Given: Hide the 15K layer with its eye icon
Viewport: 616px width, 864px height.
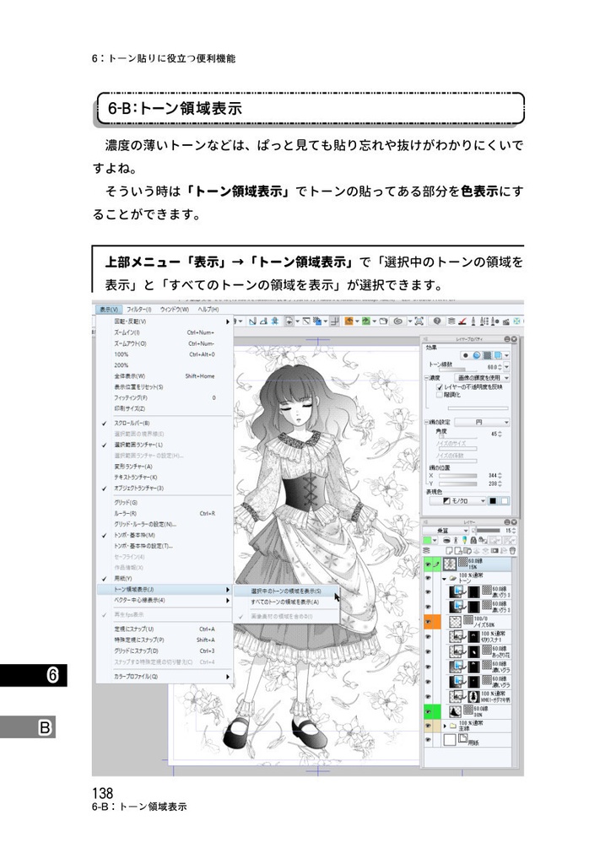Looking at the screenshot, I should [428, 564].
